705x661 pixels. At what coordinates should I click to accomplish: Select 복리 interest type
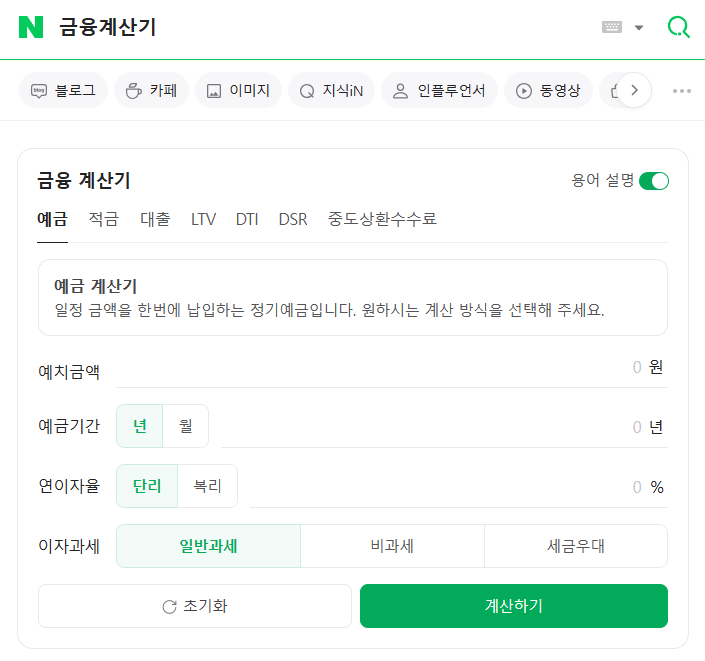click(x=207, y=486)
